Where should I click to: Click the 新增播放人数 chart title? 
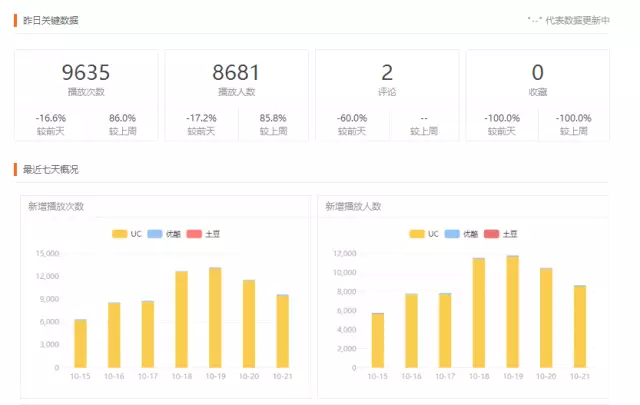point(353,207)
